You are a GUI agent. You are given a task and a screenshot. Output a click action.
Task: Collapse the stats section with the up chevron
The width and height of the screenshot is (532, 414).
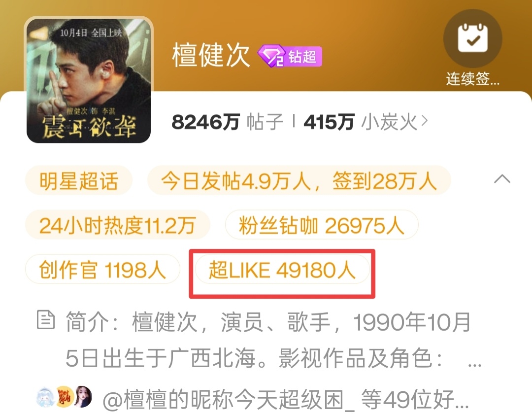coord(502,179)
